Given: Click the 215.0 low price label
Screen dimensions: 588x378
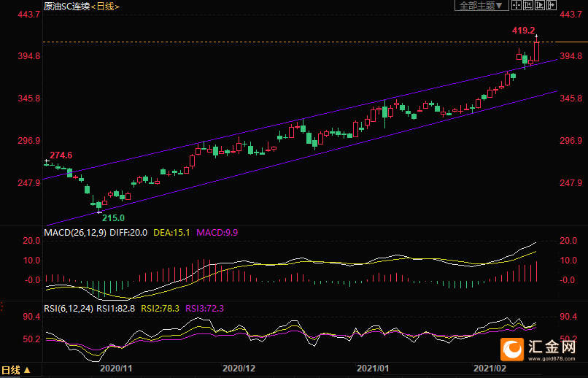Looking at the screenshot, I should (113, 218).
